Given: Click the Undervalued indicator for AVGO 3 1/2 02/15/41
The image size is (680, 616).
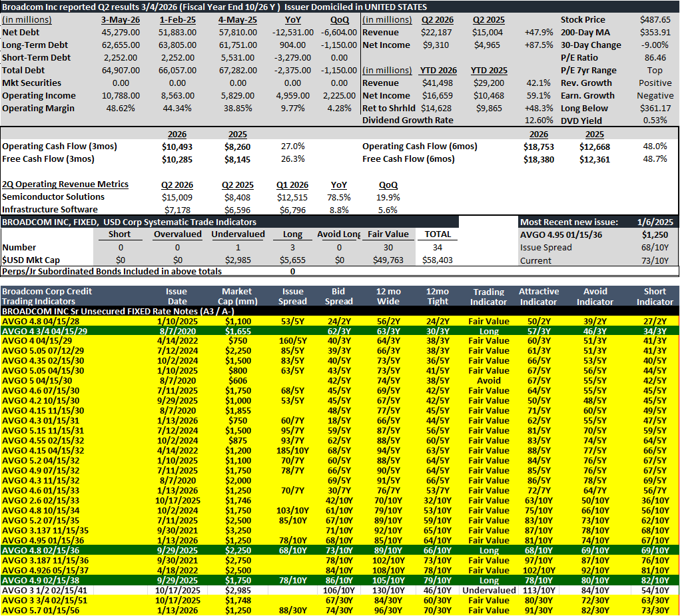Looking at the screenshot, I should [x=489, y=591].
